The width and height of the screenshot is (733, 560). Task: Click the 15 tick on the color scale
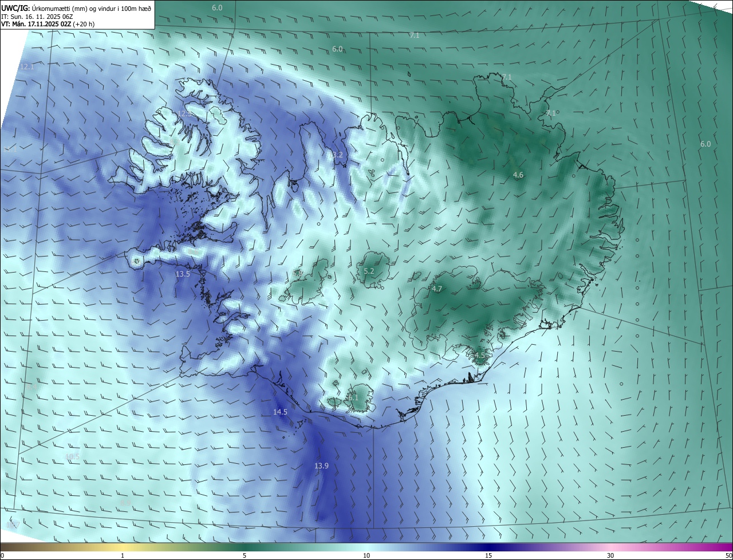pos(488,555)
